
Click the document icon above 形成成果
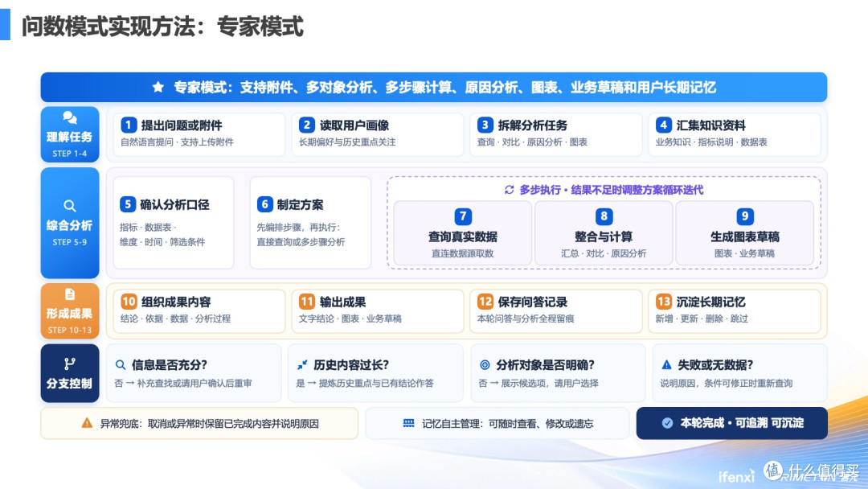pyautogui.click(x=70, y=294)
